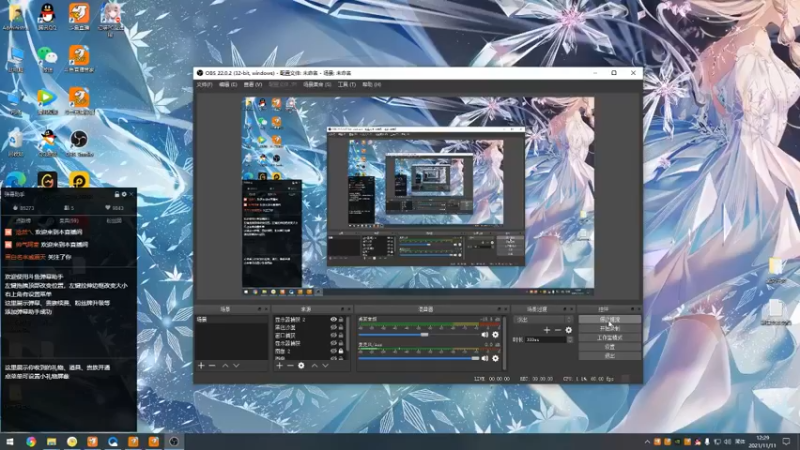Open the 场景集合(S) menu in OBS
Image resolution: width=800 pixels, height=450 pixels.
317,85
